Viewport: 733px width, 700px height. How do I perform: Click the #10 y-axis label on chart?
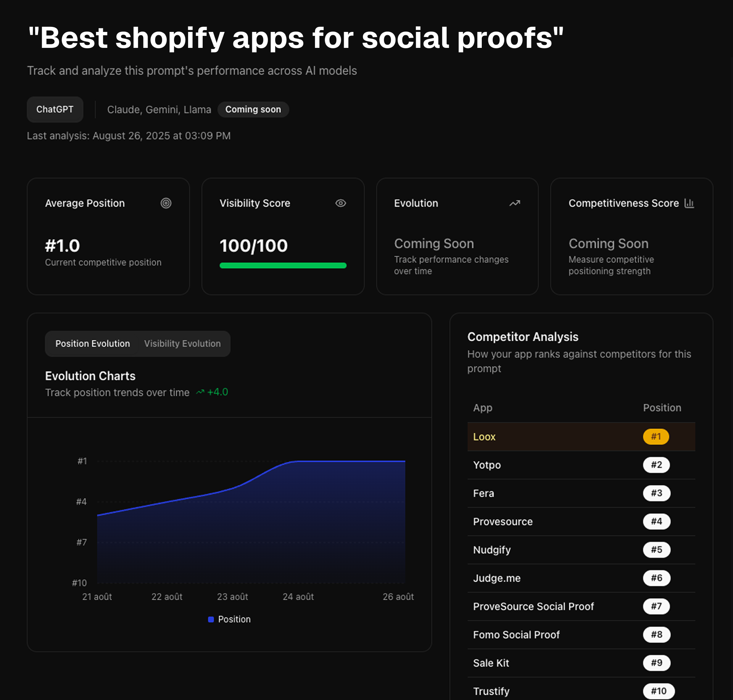click(x=79, y=583)
